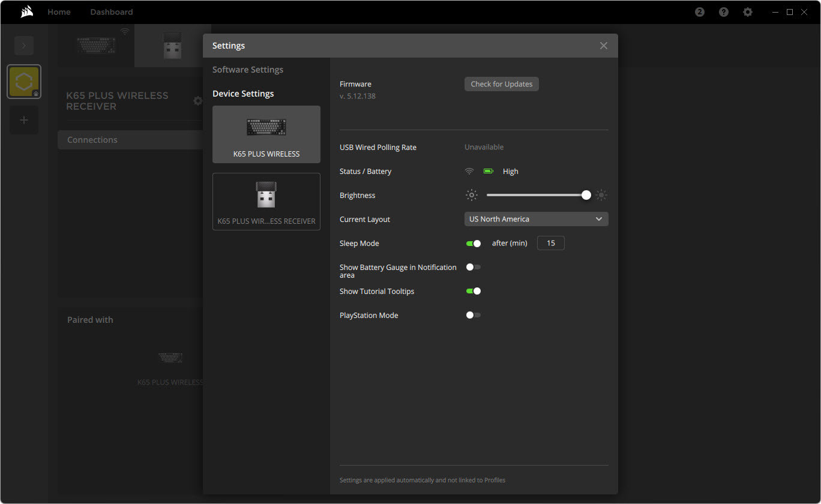821x504 pixels.
Task: Open the notifications icon showing 2
Action: [x=700, y=12]
